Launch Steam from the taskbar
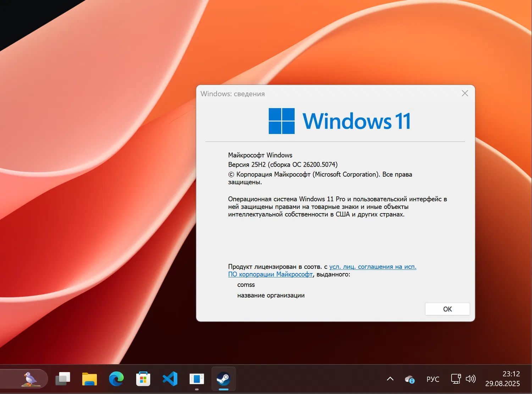The width and height of the screenshot is (532, 394). click(x=223, y=379)
